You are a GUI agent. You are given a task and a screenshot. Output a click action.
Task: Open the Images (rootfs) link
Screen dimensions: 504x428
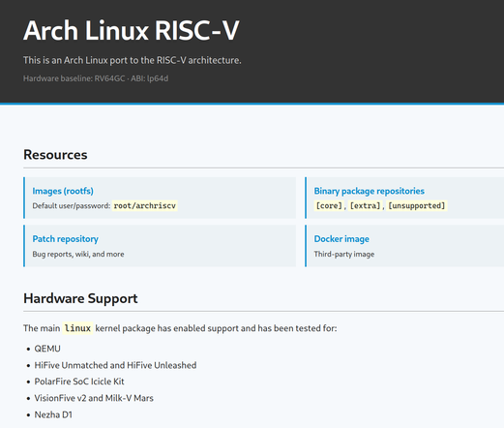[x=63, y=191]
